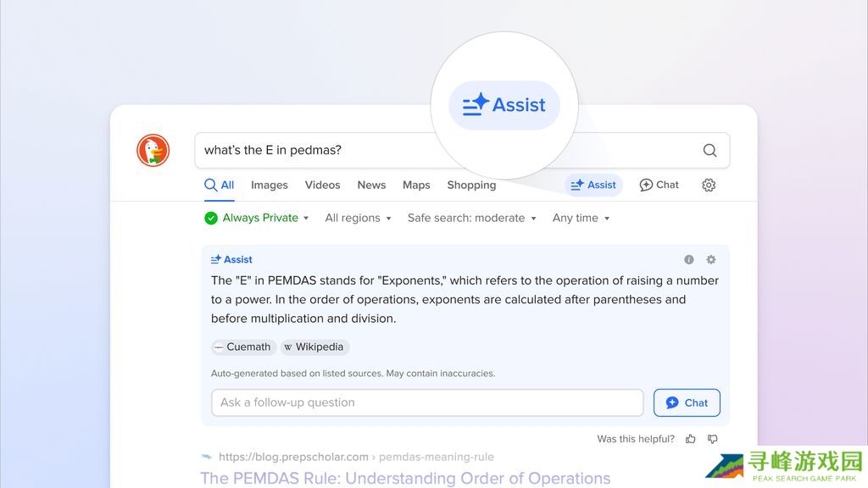Click the blue Chat button
Viewport: 868px width, 488px height.
[x=687, y=402]
